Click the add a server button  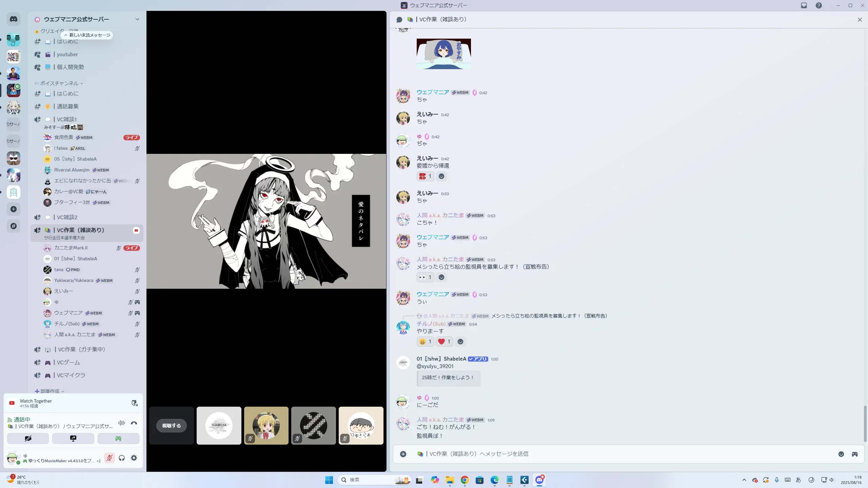click(14, 209)
